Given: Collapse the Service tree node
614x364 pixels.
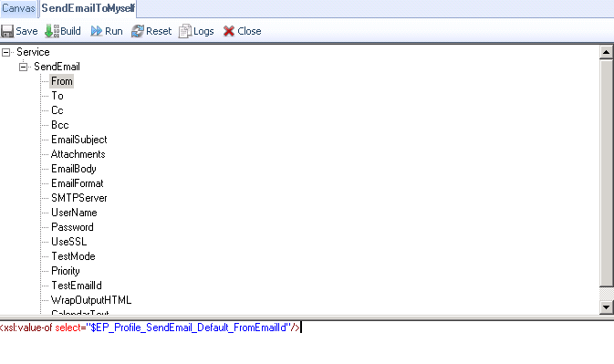Looking at the screenshot, I should pos(5,52).
